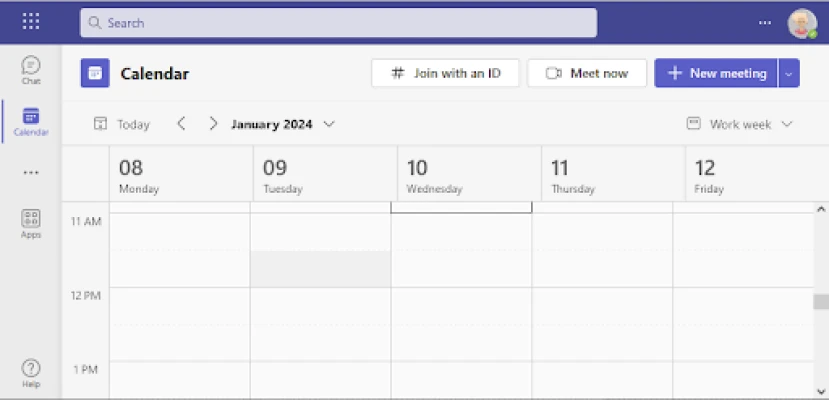Go to the next week arrow

coord(213,124)
